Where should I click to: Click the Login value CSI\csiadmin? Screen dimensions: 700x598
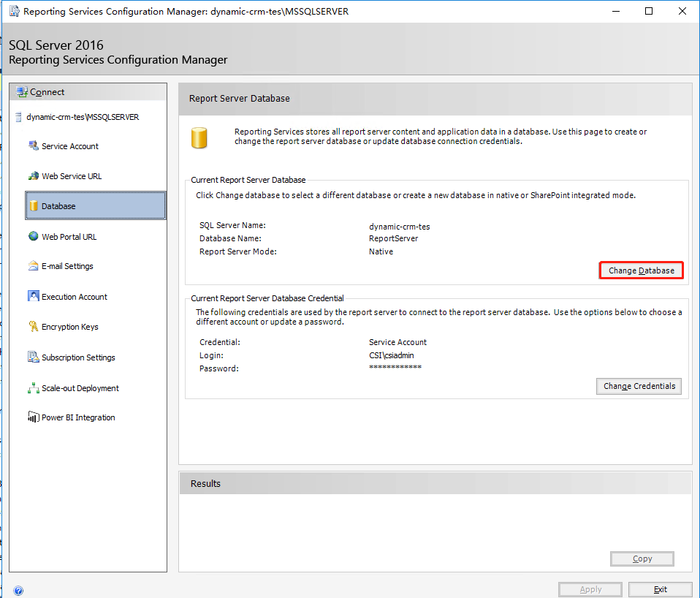392,355
